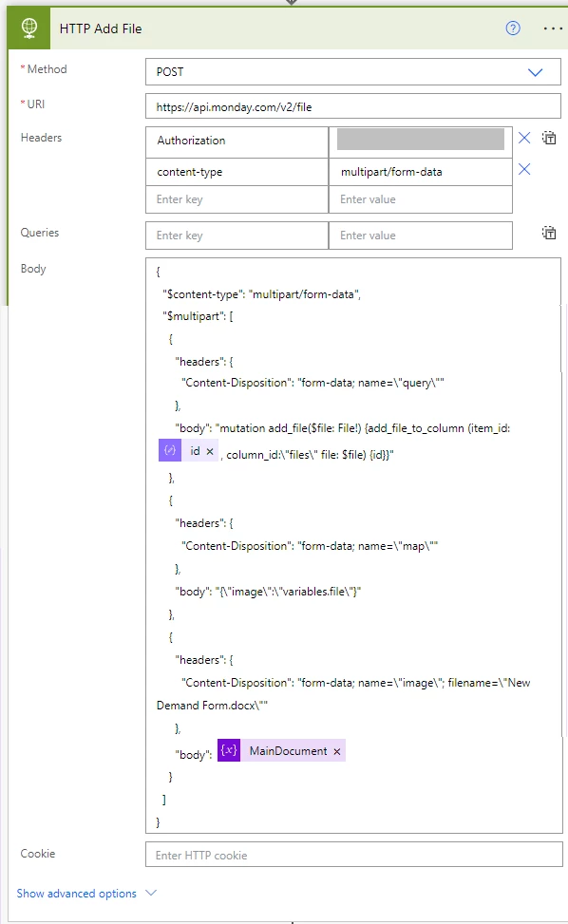Image resolution: width=568 pixels, height=924 pixels.
Task: Click the Demand Form.docx text line
Action: pyautogui.click(x=212, y=706)
